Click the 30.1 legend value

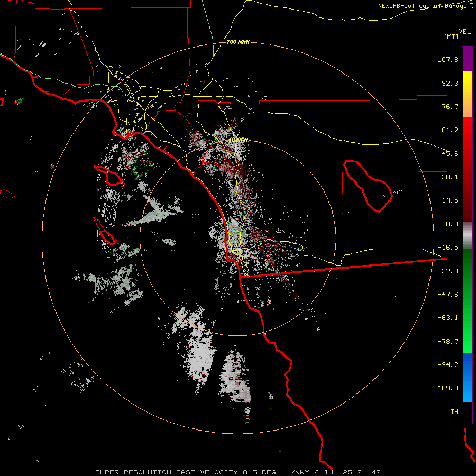pyautogui.click(x=450, y=177)
